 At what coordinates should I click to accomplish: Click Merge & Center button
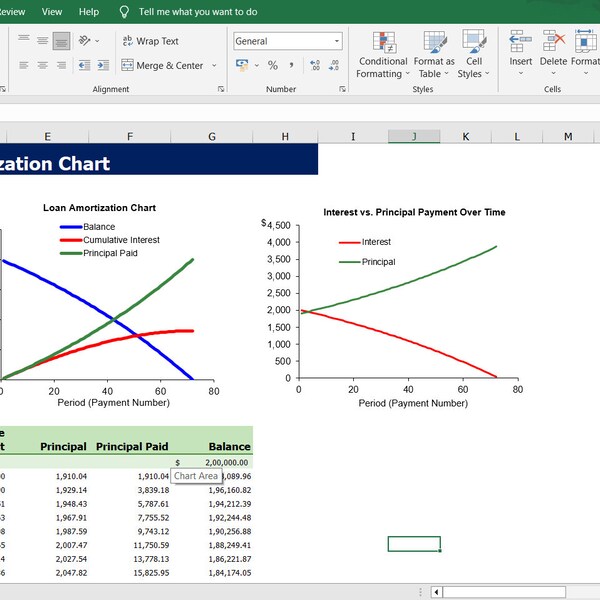[162, 65]
